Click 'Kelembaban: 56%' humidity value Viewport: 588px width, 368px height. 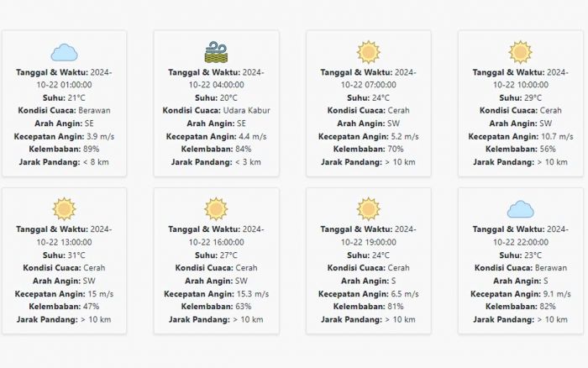tap(521, 150)
